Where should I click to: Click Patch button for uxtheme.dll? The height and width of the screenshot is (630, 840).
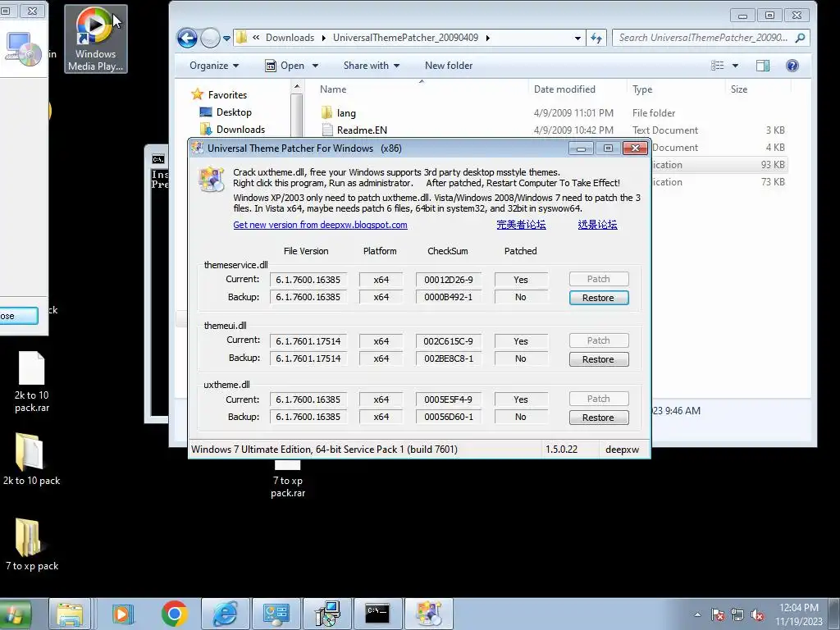pyautogui.click(x=598, y=399)
